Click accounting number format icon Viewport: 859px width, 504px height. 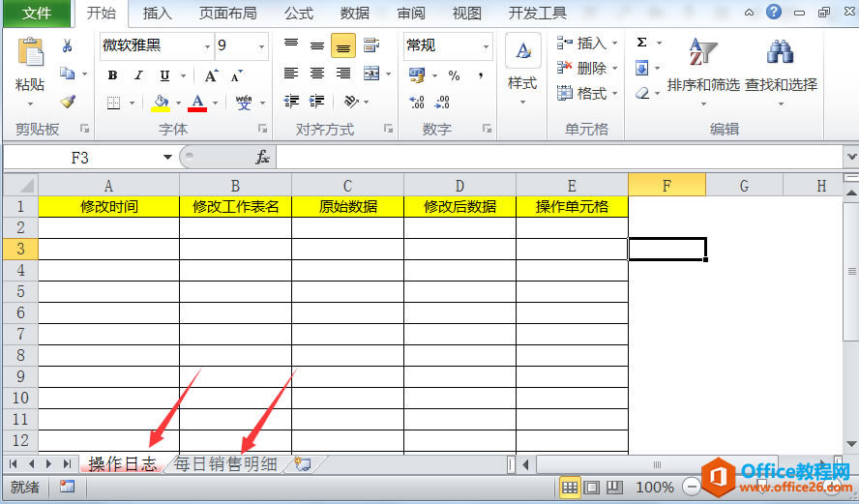click(417, 75)
